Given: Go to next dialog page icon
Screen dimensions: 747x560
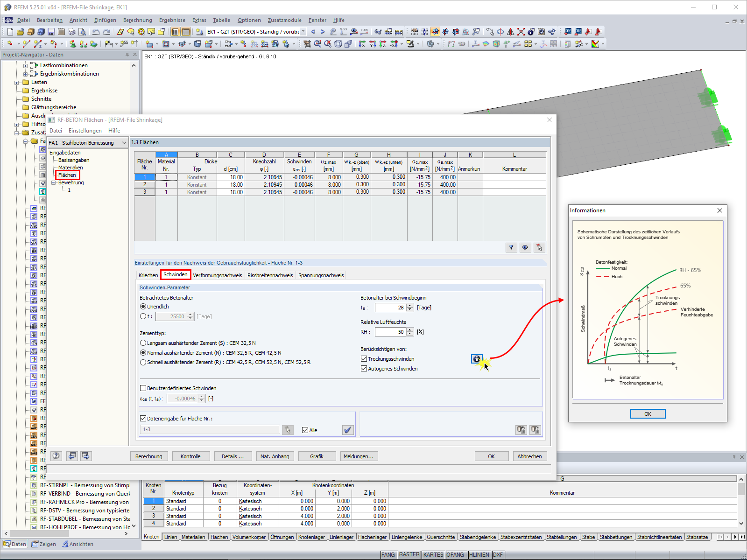Looking at the screenshot, I should 86,456.
